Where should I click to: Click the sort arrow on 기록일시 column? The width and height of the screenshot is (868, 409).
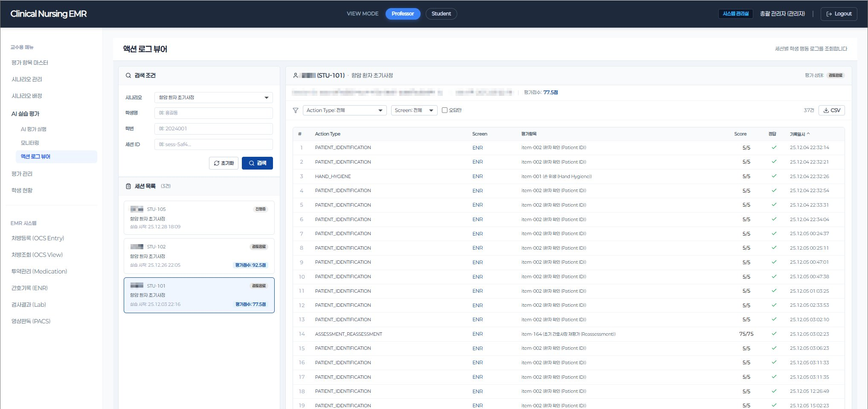click(x=808, y=134)
